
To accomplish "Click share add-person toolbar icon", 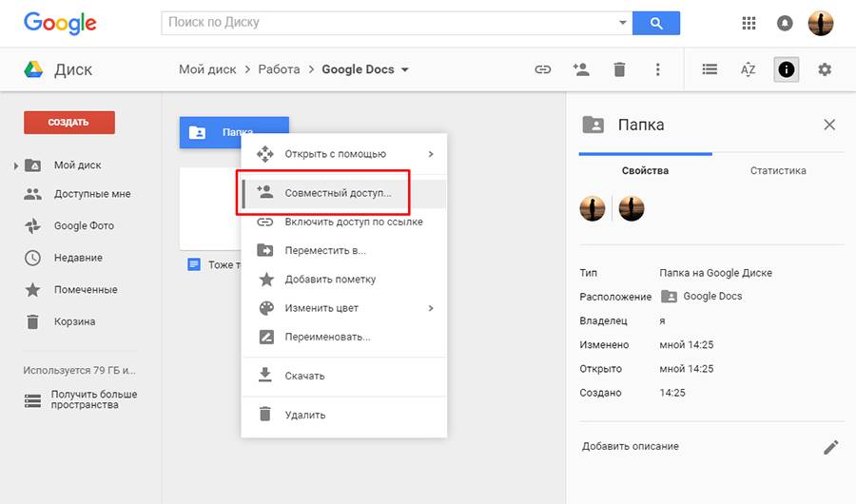I will point(581,69).
